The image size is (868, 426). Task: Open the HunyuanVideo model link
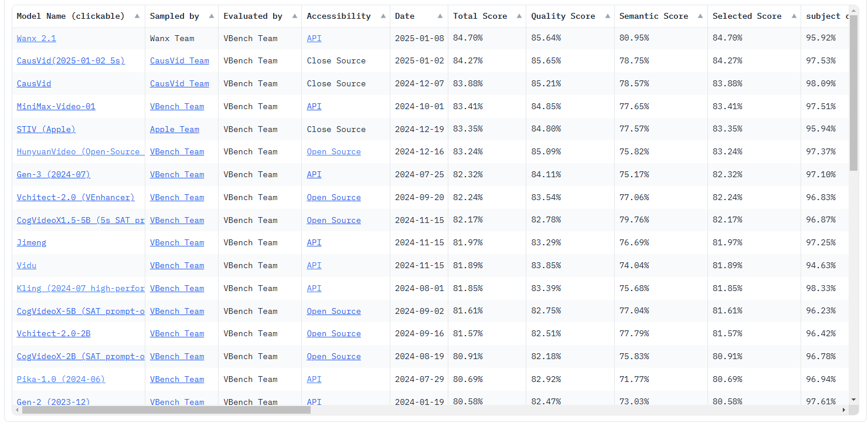[x=80, y=151]
